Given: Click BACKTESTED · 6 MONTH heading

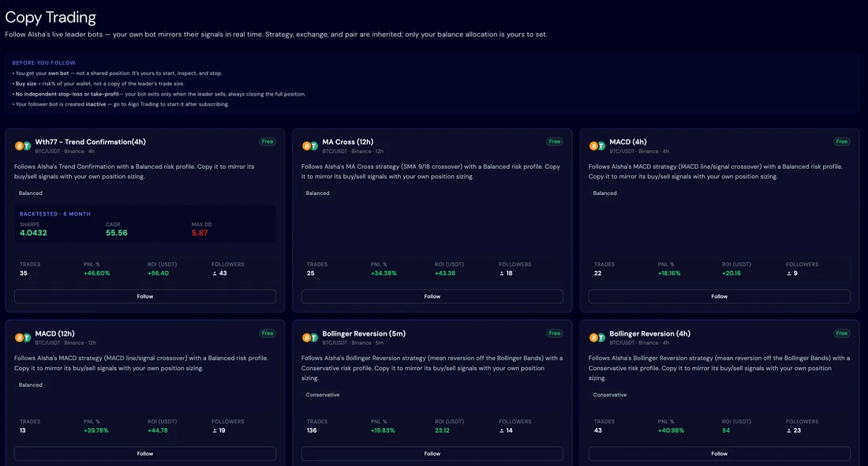Looking at the screenshot, I should point(55,214).
